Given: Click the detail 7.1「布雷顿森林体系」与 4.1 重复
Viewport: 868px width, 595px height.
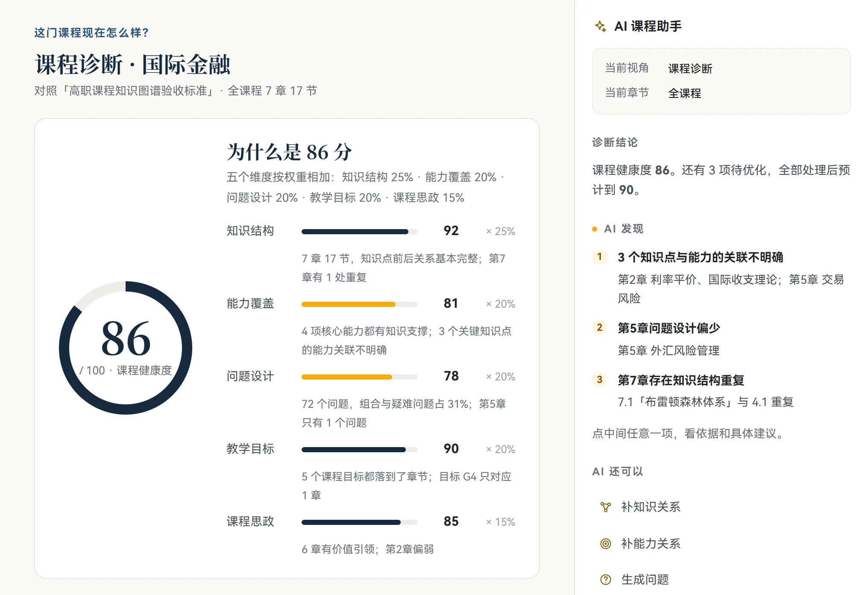Looking at the screenshot, I should (706, 402).
